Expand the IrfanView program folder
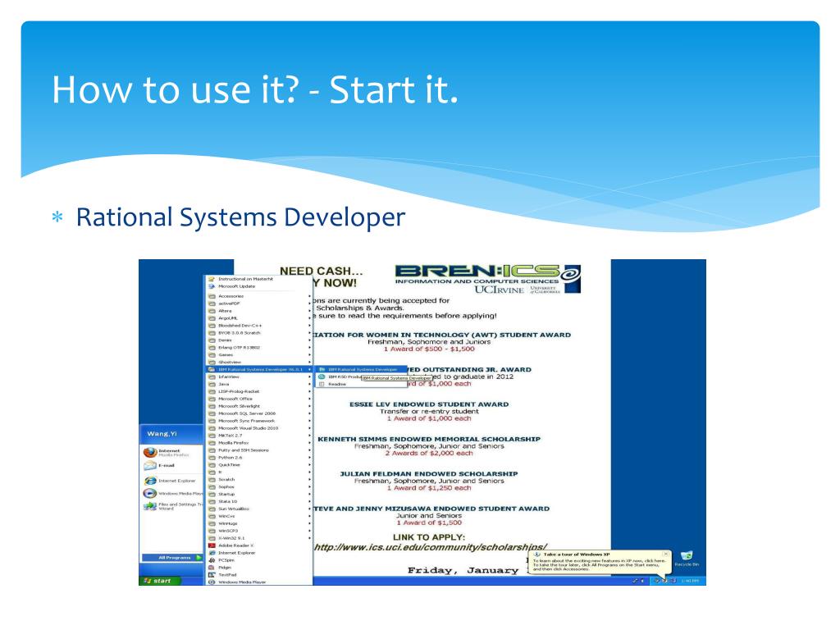 (x=258, y=377)
